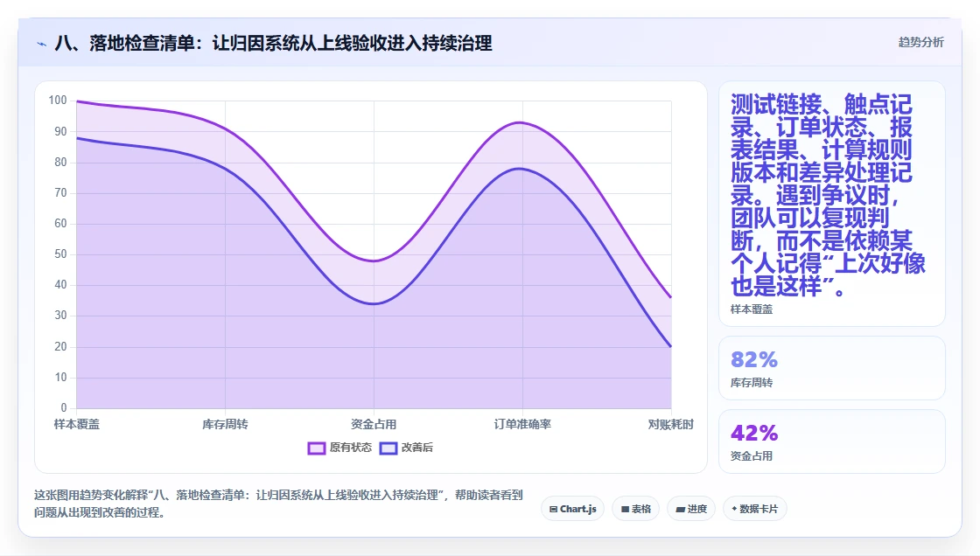980x556 pixels.
Task: Click the 样本覆盖 x-axis label
Action: 76,425
